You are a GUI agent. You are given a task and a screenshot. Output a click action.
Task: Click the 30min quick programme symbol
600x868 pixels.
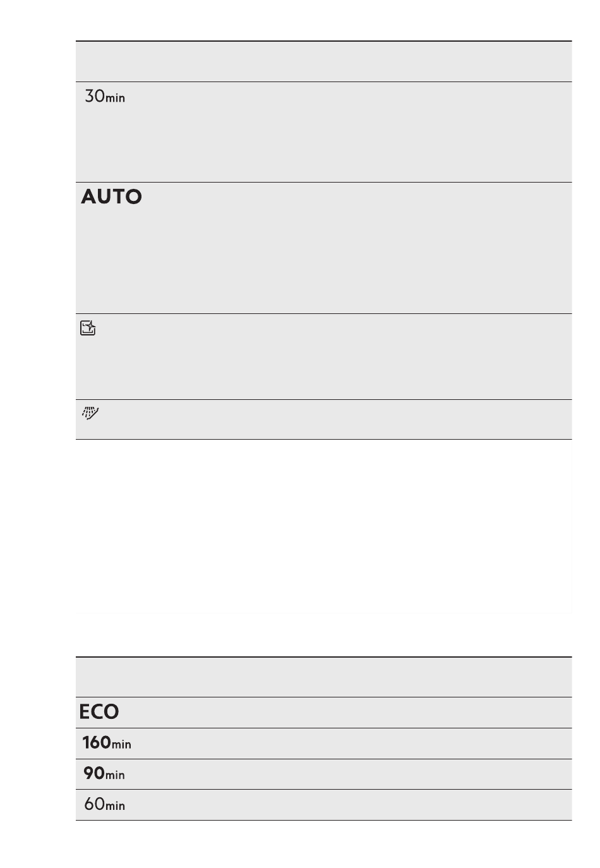point(105,96)
